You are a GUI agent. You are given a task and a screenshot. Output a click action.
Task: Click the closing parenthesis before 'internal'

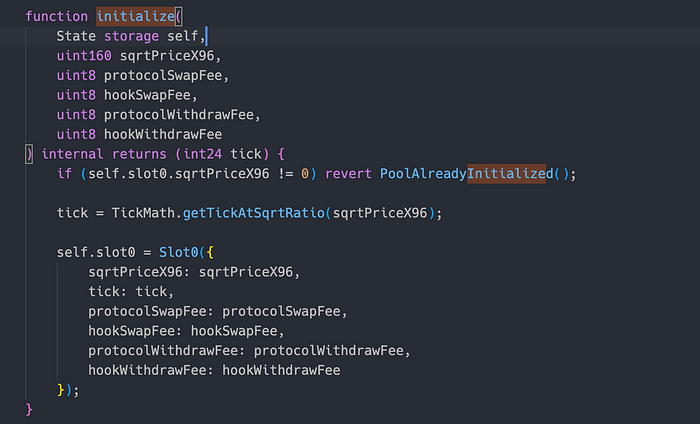point(29,154)
